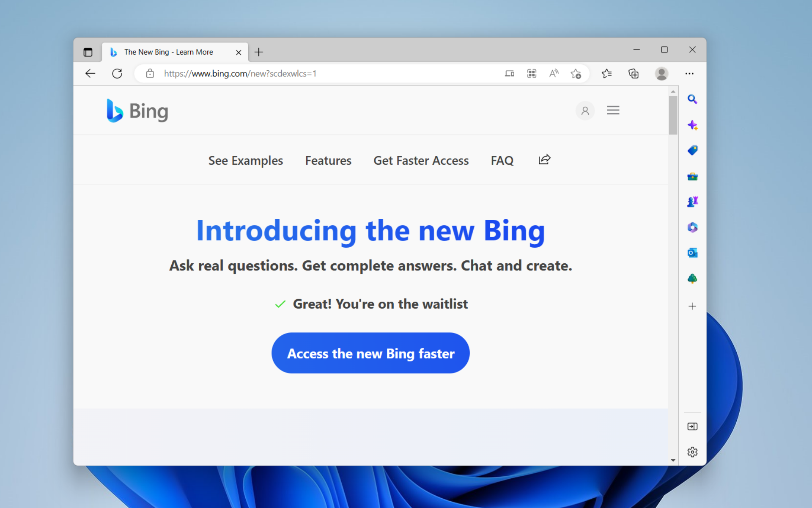Open sidebar settings gear
This screenshot has width=812, height=508.
[692, 452]
